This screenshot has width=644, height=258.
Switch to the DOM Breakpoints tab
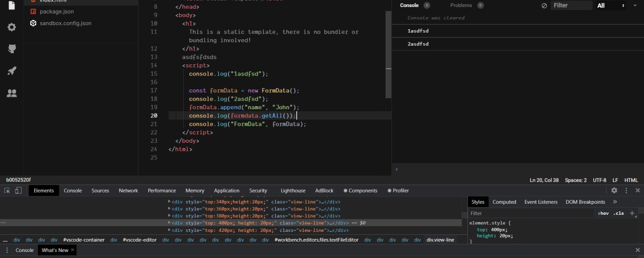point(585,202)
